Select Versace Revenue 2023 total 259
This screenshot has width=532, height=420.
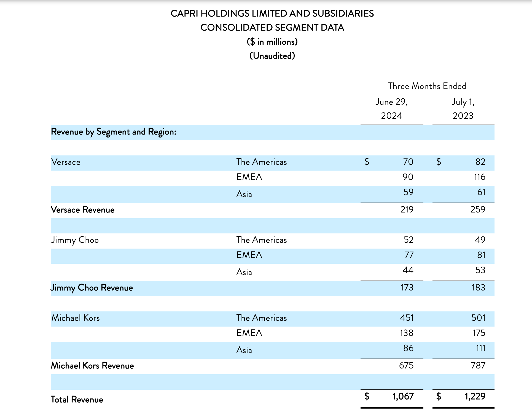pyautogui.click(x=478, y=209)
